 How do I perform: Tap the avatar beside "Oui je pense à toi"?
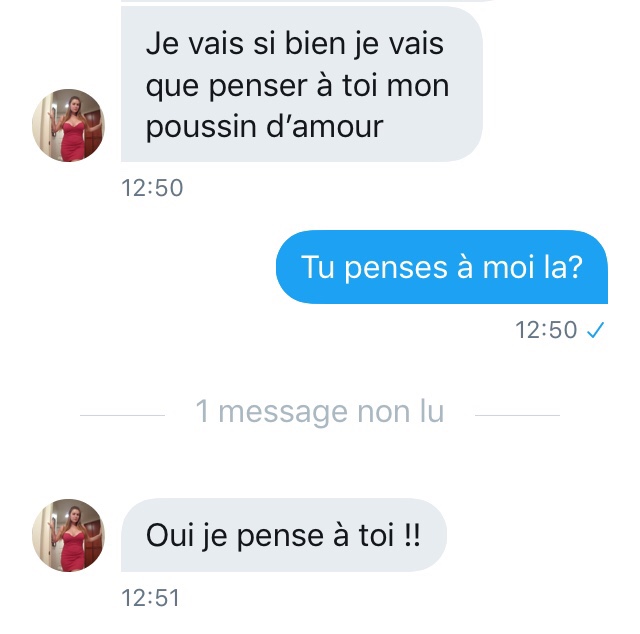point(69,535)
